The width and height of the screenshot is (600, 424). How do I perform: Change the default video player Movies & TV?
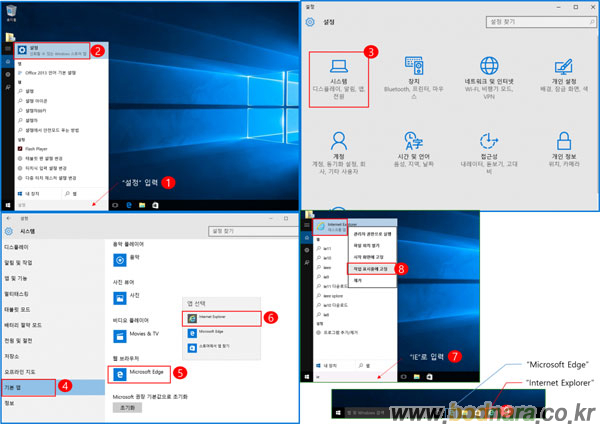click(137, 336)
